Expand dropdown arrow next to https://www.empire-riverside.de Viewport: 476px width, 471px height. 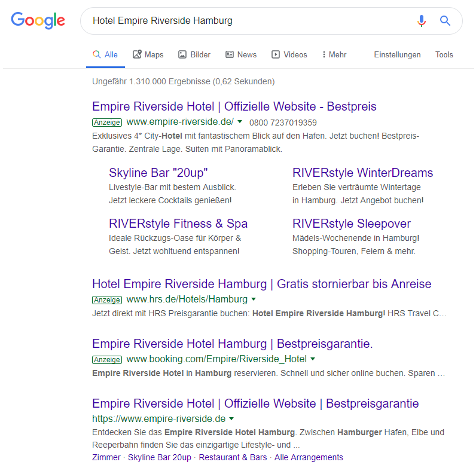[231, 419]
